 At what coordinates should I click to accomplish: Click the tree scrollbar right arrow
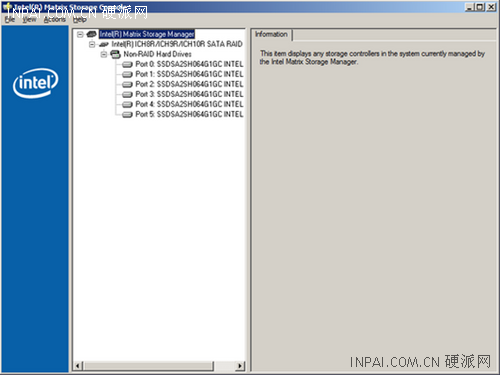coord(240,366)
